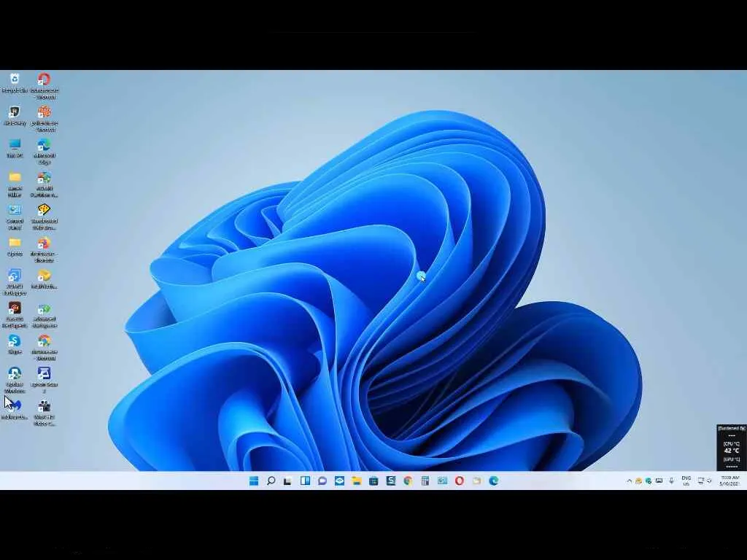This screenshot has width=747, height=560.
Task: Open the S-logo app on the taskbar
Action: point(391,481)
